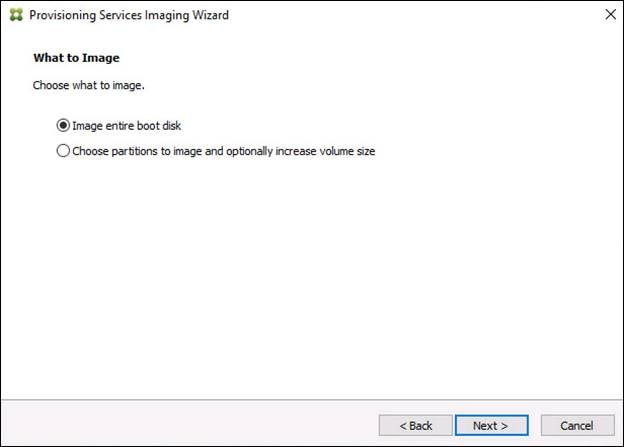Screen dimensions: 624x447
Task: Click the "Image entire boot disk" label text
Action: pyautogui.click(x=127, y=126)
